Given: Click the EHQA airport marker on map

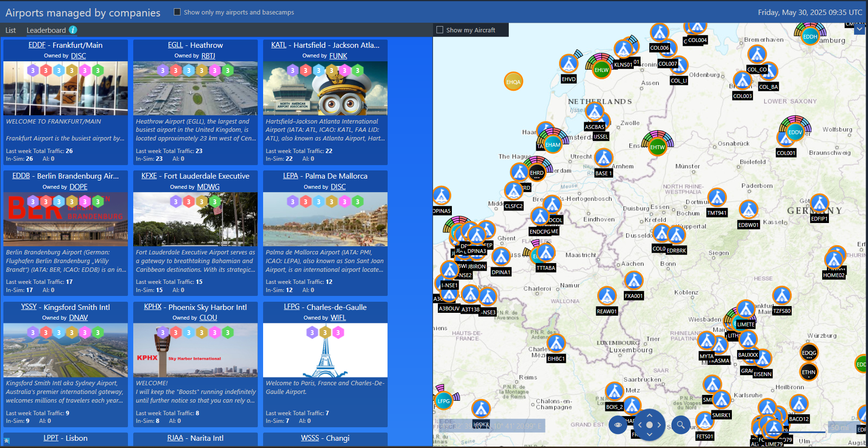Looking at the screenshot, I should click(x=513, y=82).
